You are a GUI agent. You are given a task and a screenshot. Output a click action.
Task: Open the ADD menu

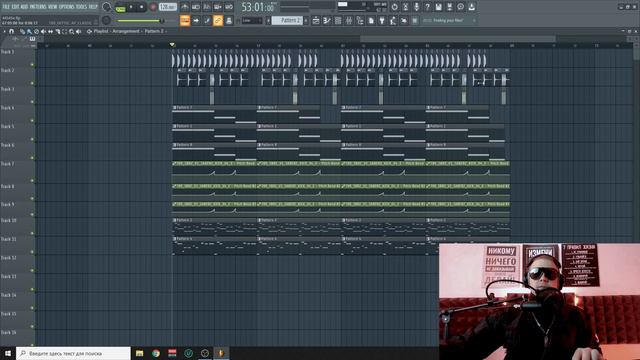point(24,7)
